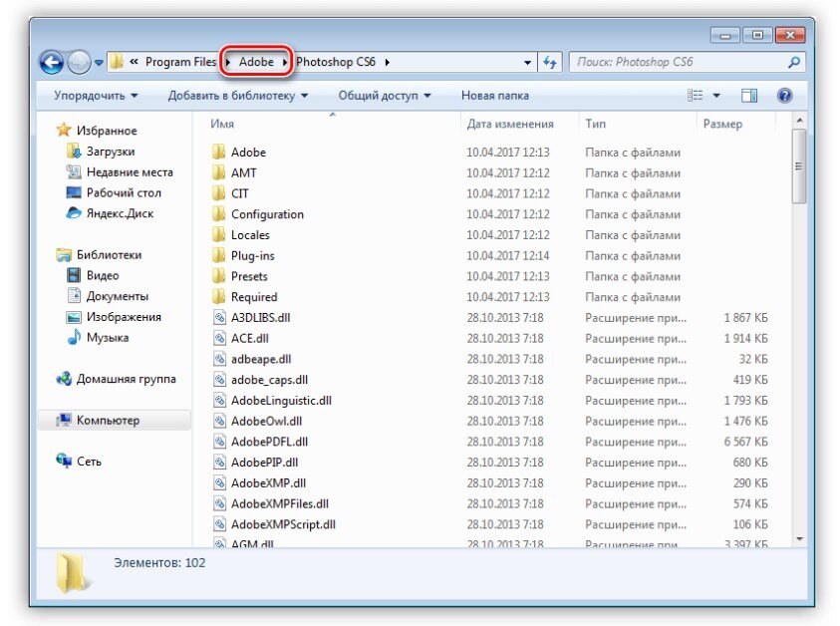Click the change view icon
The height and width of the screenshot is (626, 840).
click(x=695, y=96)
